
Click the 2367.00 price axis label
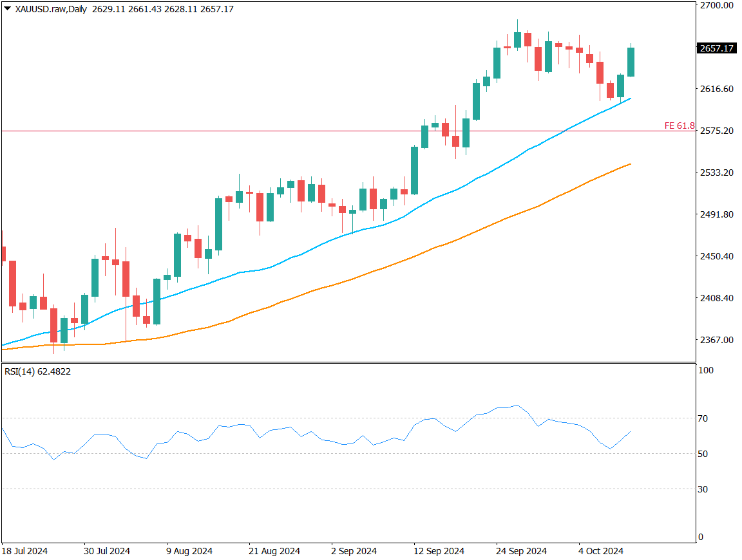716,340
